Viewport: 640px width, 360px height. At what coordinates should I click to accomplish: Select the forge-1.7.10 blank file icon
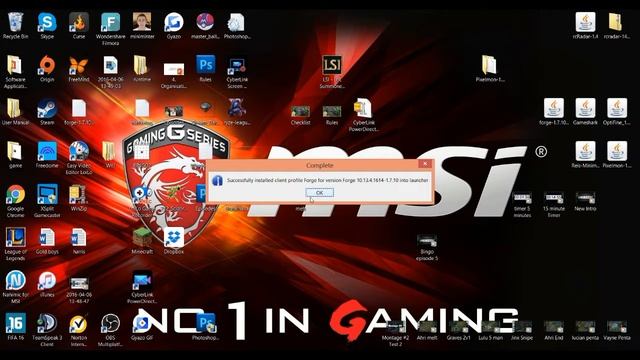click(79, 112)
